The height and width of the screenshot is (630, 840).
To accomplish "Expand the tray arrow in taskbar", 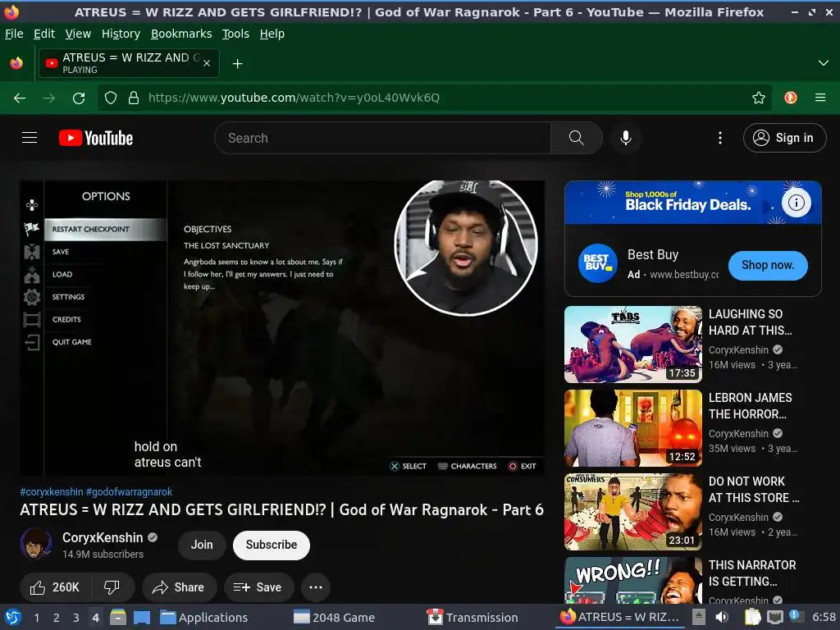I will (x=698, y=617).
